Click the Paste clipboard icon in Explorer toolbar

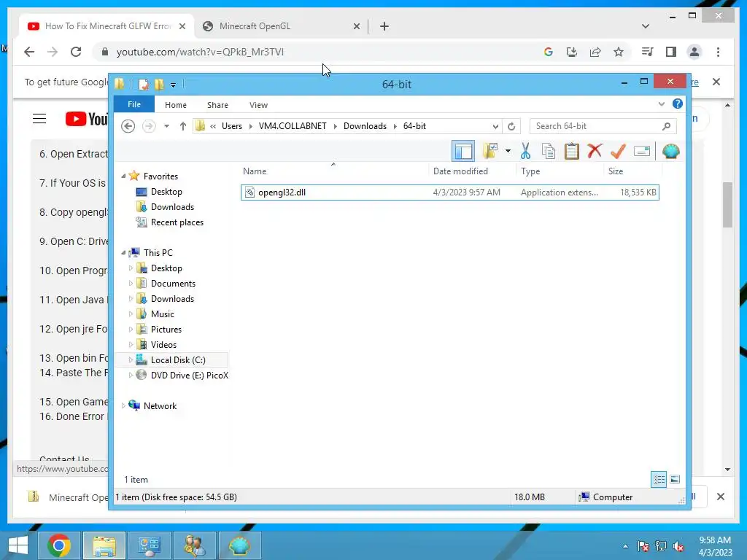point(572,152)
